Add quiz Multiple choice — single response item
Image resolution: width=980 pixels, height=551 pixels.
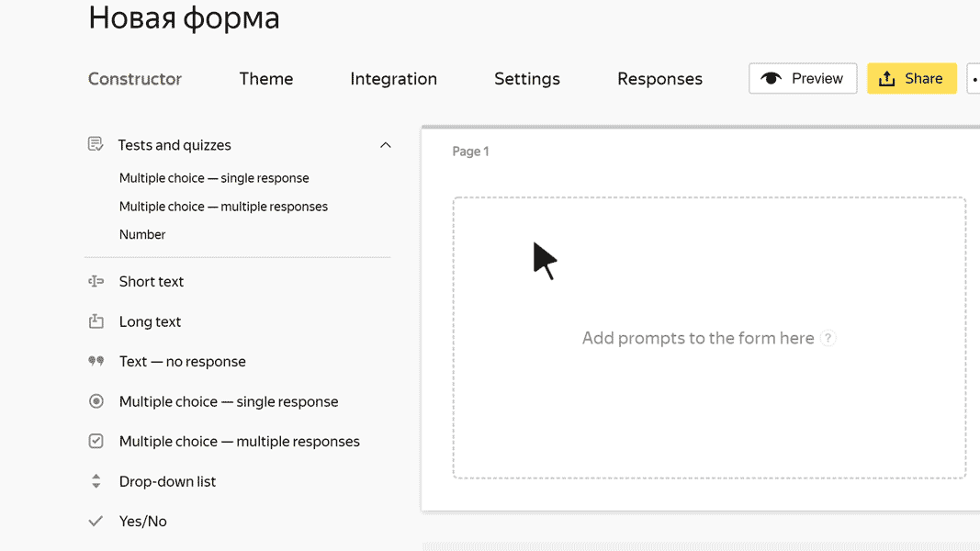point(214,178)
